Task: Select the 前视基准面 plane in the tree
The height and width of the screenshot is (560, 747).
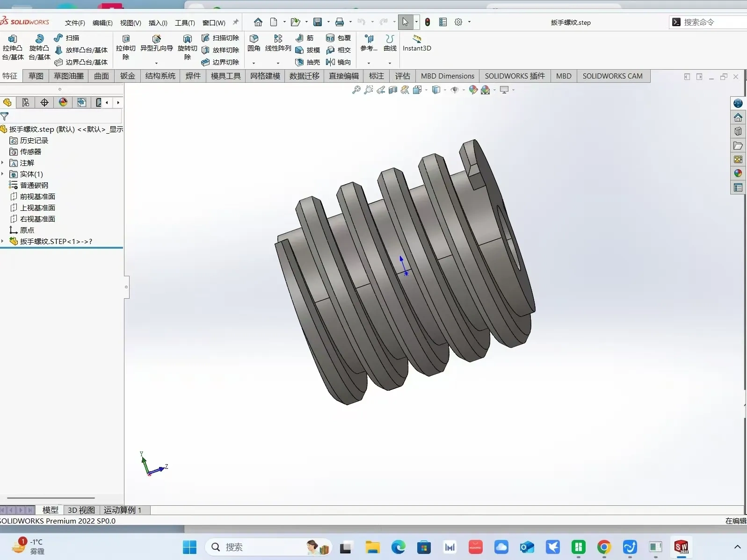Action: coord(37,196)
